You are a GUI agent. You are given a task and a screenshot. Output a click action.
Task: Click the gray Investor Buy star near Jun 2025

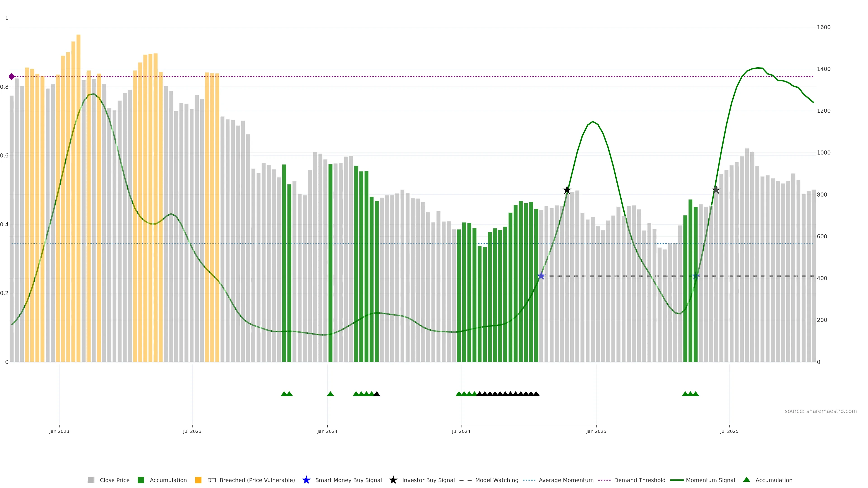point(716,190)
